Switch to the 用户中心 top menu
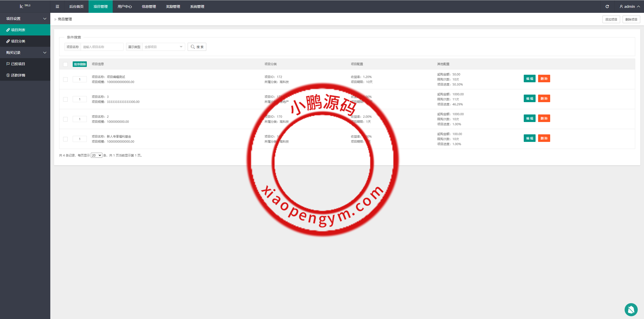644x319 pixels. tap(125, 7)
